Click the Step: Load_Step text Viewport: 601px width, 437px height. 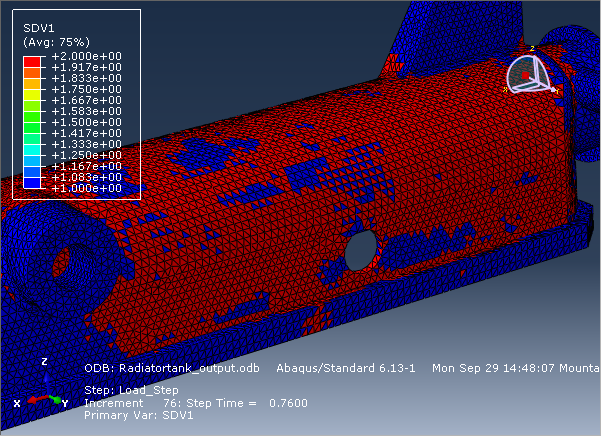point(131,391)
